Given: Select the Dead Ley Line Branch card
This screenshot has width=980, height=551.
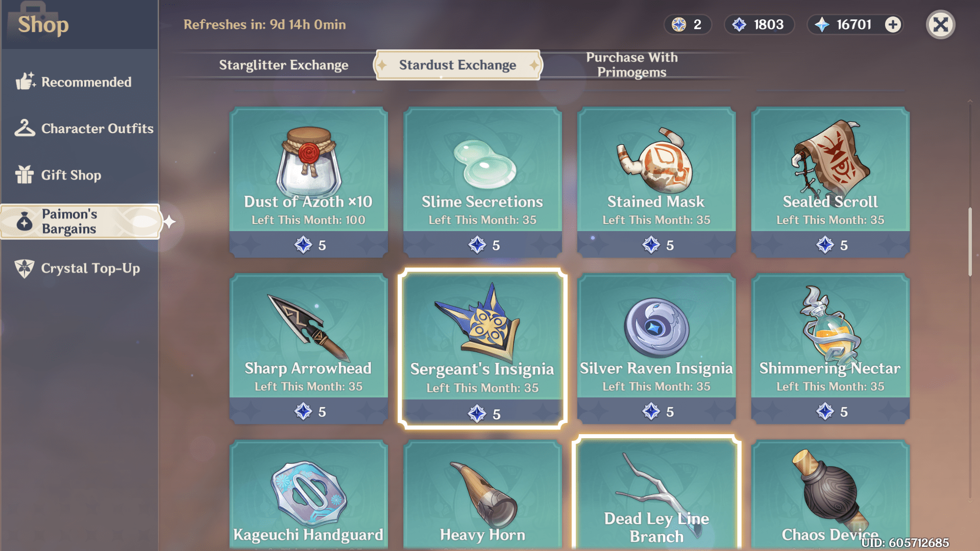Looking at the screenshot, I should tap(656, 493).
